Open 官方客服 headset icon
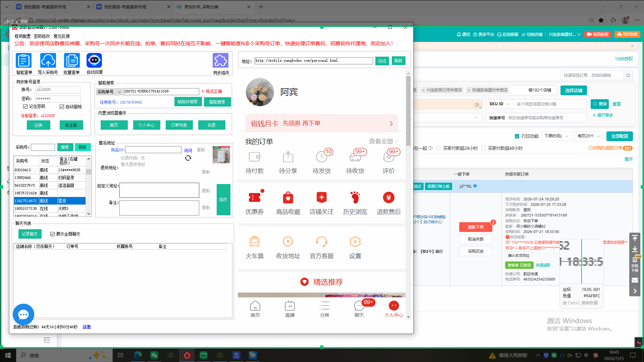This screenshot has height=362, width=644. click(x=322, y=242)
